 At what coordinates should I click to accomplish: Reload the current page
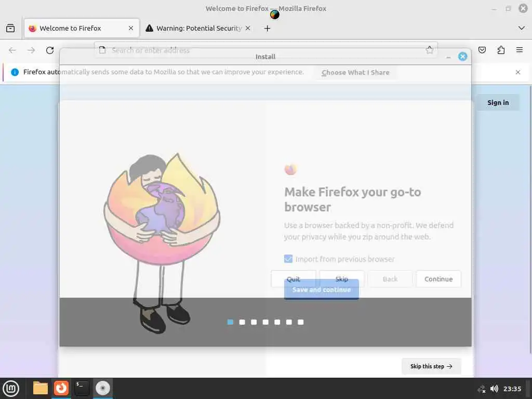pos(50,50)
